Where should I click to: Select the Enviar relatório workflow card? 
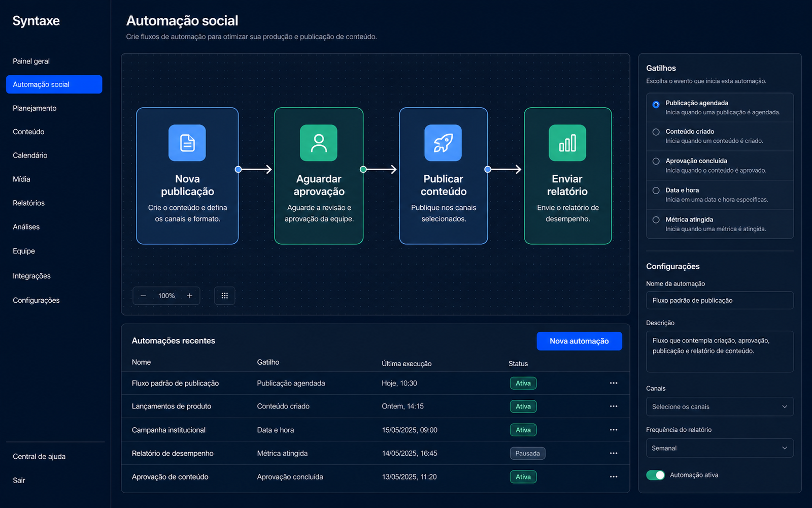[x=568, y=176]
